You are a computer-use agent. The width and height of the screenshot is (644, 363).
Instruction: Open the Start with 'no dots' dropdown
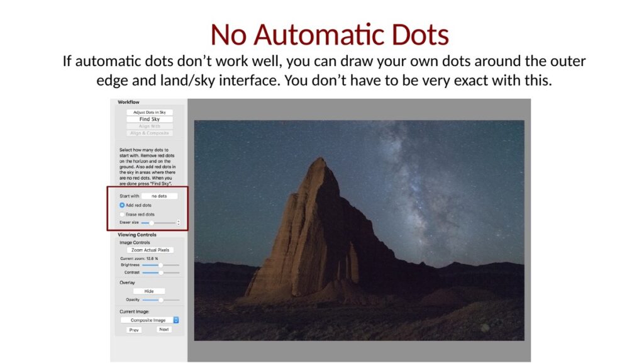[x=159, y=196]
